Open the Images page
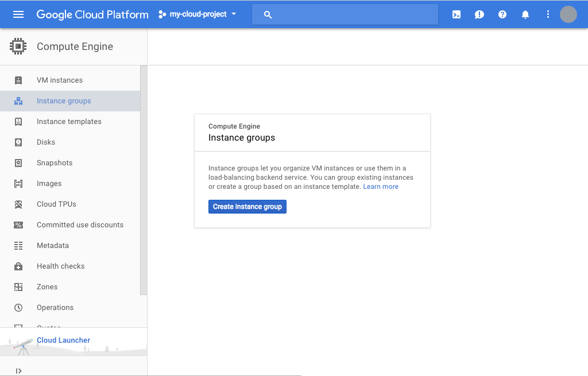 coord(49,183)
